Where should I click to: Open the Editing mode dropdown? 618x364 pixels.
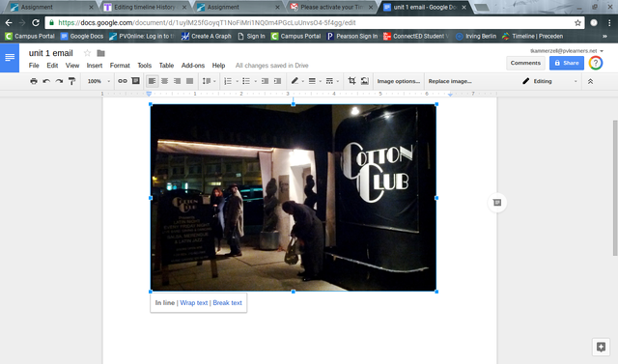click(x=549, y=81)
